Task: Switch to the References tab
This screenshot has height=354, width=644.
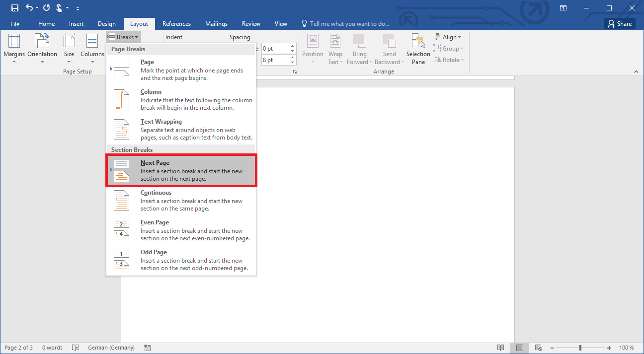Action: tap(176, 23)
